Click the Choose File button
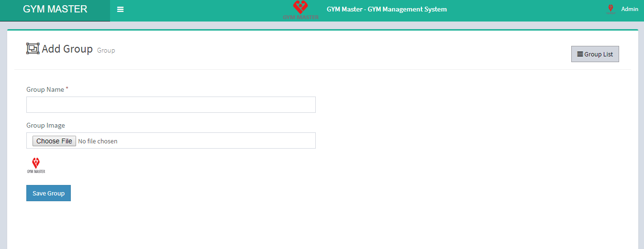 pos(54,141)
